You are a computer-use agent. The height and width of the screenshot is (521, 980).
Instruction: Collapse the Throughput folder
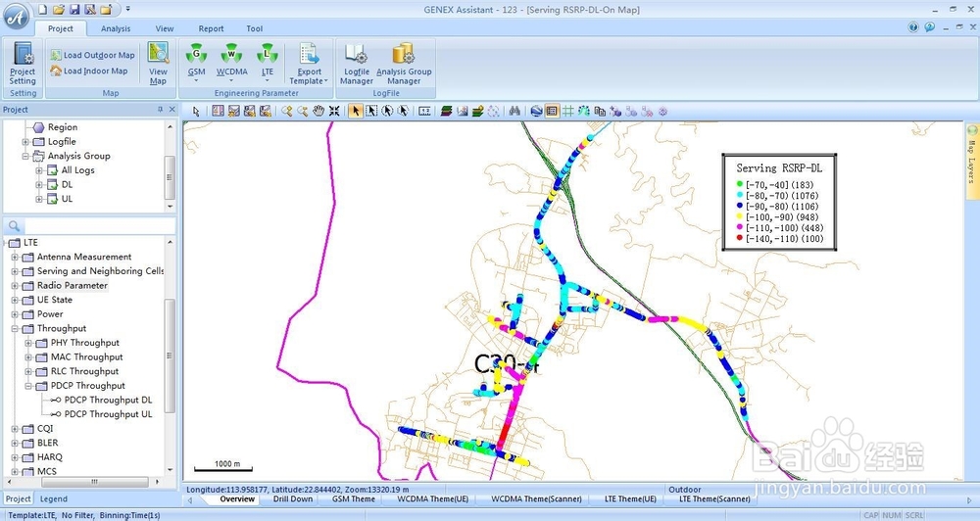15,329
